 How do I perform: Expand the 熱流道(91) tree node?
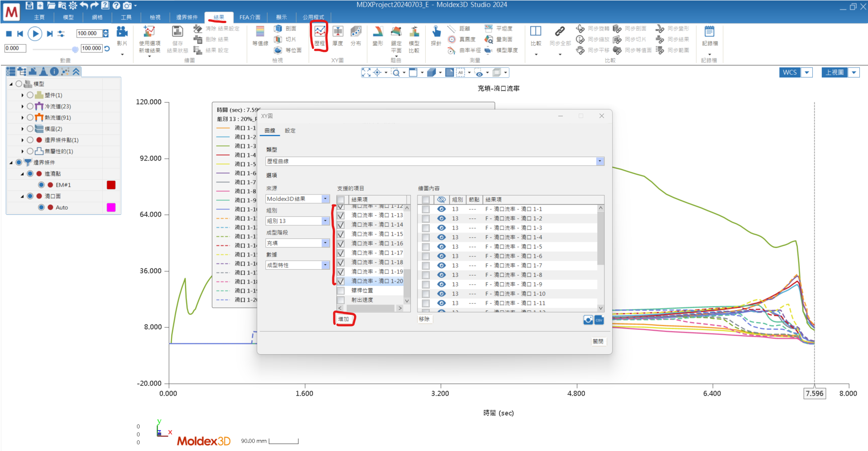coord(22,118)
